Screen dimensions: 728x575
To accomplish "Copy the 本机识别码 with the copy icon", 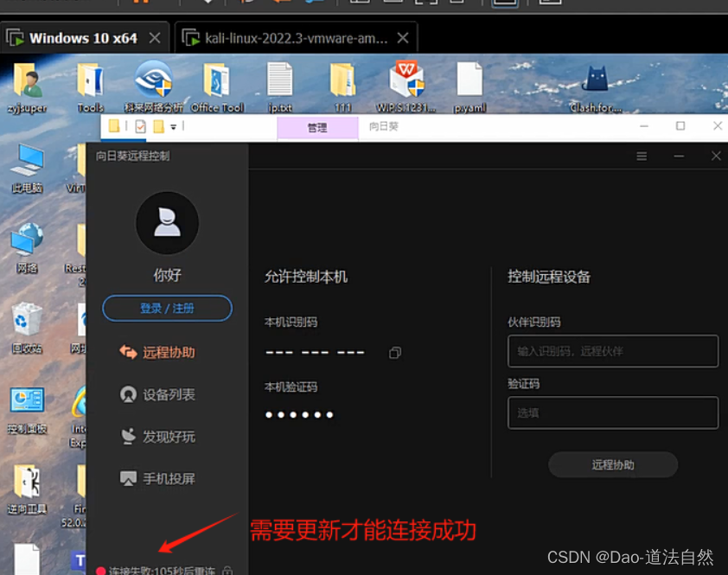I will [x=394, y=353].
